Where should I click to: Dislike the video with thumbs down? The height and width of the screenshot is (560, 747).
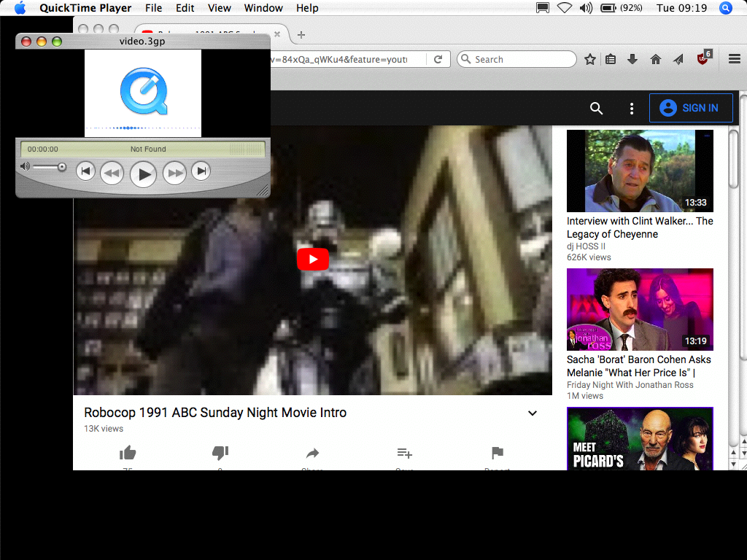[220, 452]
